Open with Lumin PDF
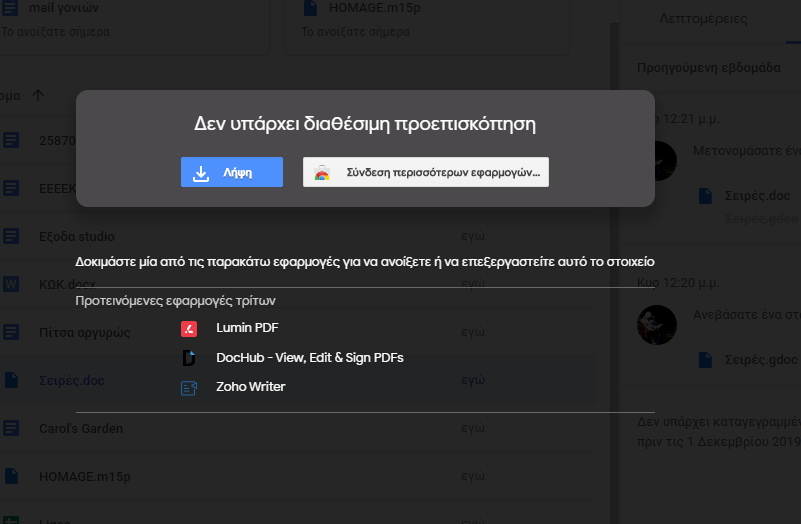This screenshot has width=801, height=524. pos(247,328)
